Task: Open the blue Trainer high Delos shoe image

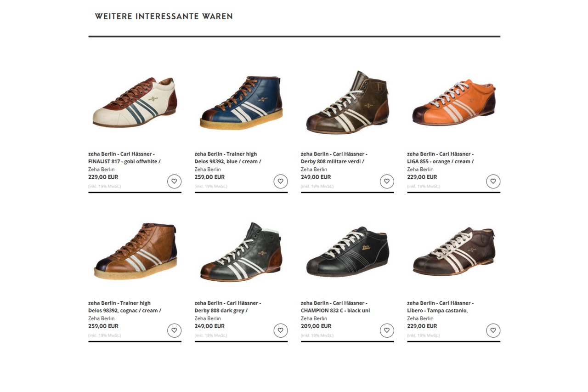Action: [241, 102]
